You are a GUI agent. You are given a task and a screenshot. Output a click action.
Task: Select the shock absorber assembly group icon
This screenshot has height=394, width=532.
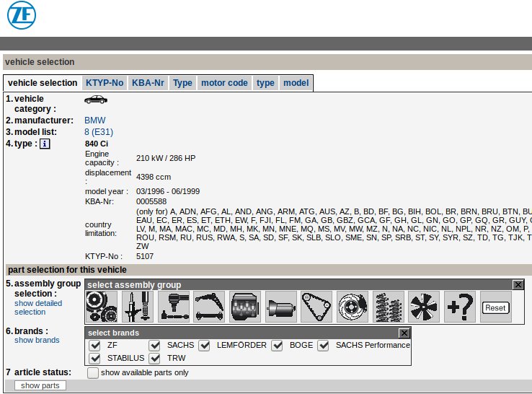[x=138, y=307]
